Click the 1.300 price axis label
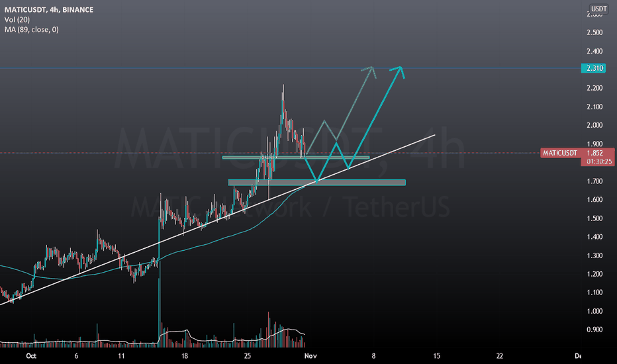 pyautogui.click(x=594, y=255)
